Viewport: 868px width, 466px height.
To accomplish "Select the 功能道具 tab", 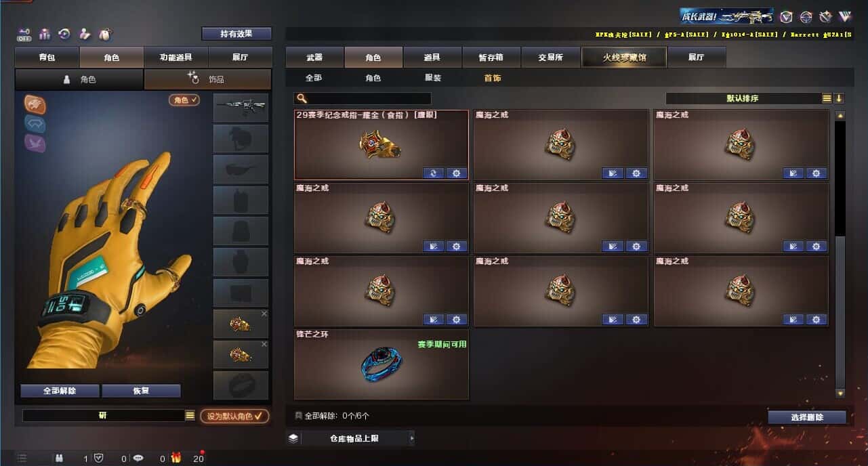I will [175, 58].
